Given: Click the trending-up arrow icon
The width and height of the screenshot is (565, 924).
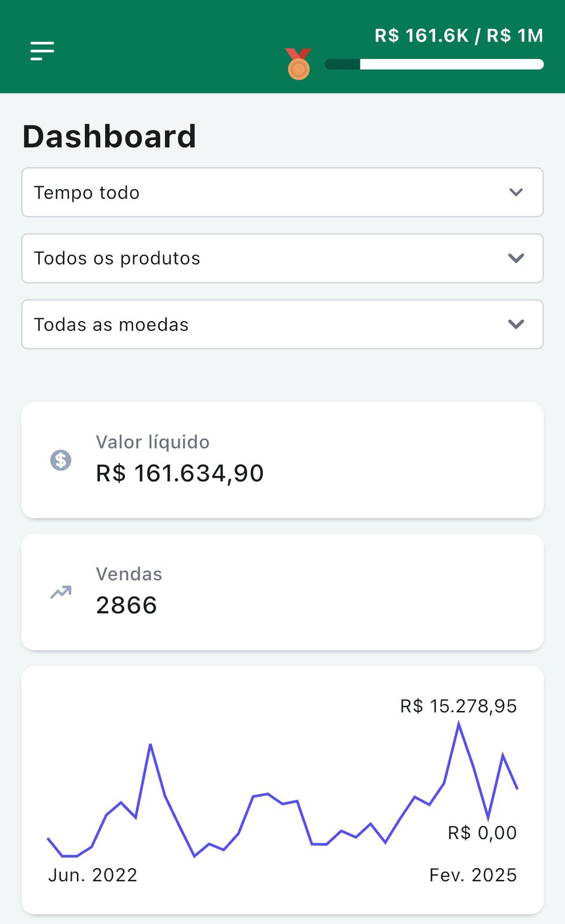Looking at the screenshot, I should click(61, 592).
